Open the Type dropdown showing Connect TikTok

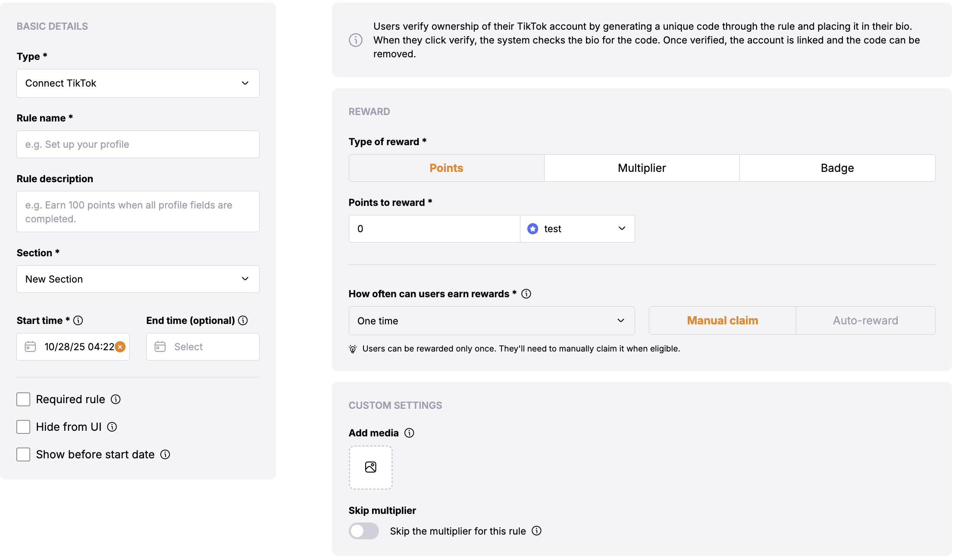138,83
